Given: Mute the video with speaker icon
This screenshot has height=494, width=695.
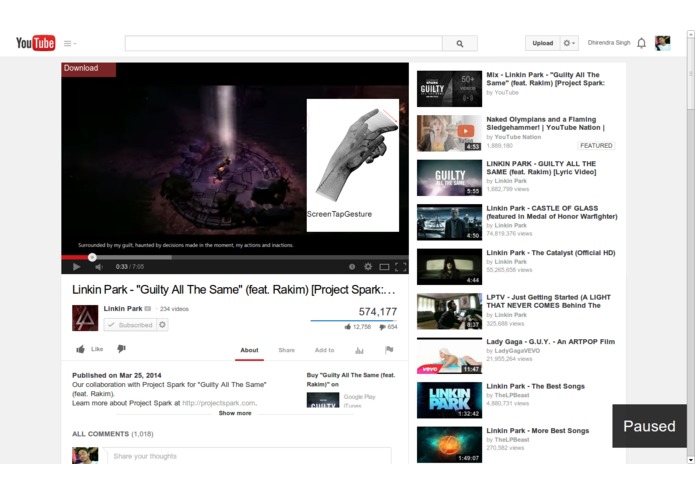Looking at the screenshot, I should 99,267.
